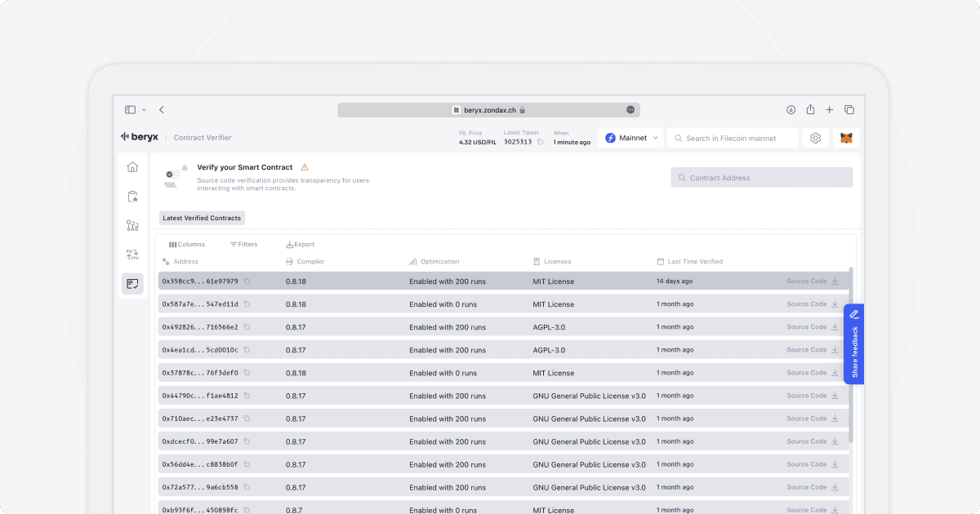Open the page options ellipsis in address bar

click(x=630, y=109)
